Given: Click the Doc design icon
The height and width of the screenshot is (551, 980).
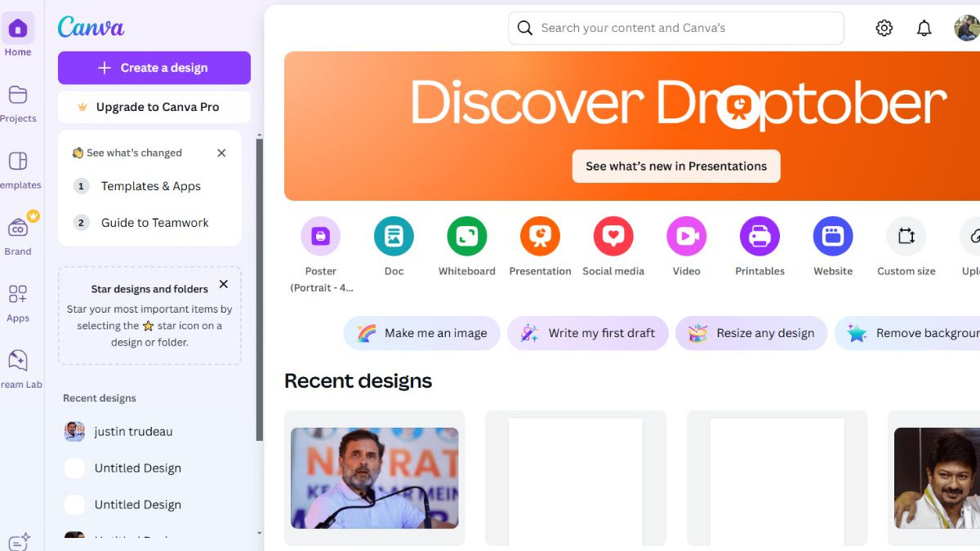Looking at the screenshot, I should (394, 237).
